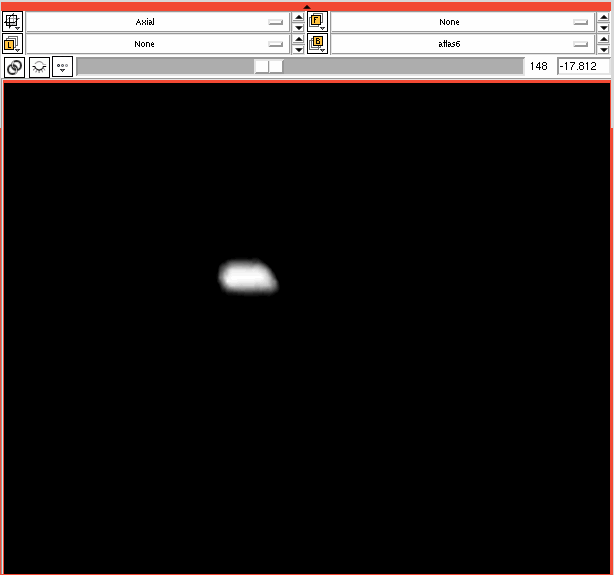The width and height of the screenshot is (614, 575).
Task: Click down arrow beside the Axial selector
Action: pos(298,27)
